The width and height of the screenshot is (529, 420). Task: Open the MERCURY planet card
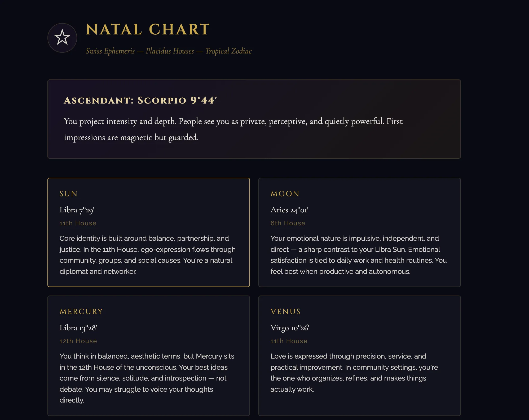(149, 356)
